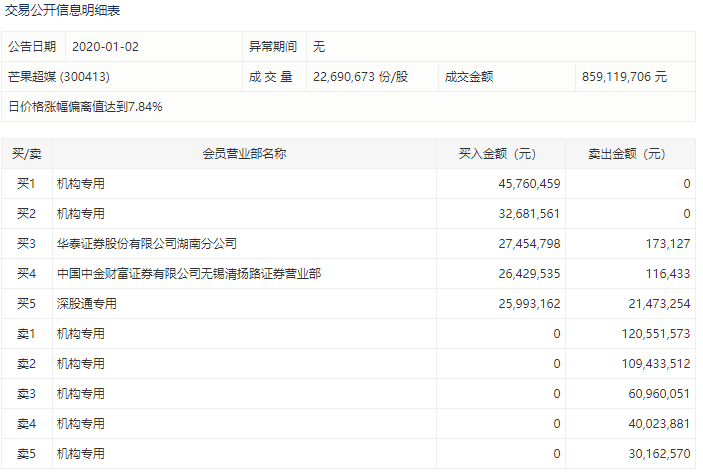The height and width of the screenshot is (472, 703).
Task: Click the stock name 芒果超媒 (300413)
Action: click(x=59, y=77)
